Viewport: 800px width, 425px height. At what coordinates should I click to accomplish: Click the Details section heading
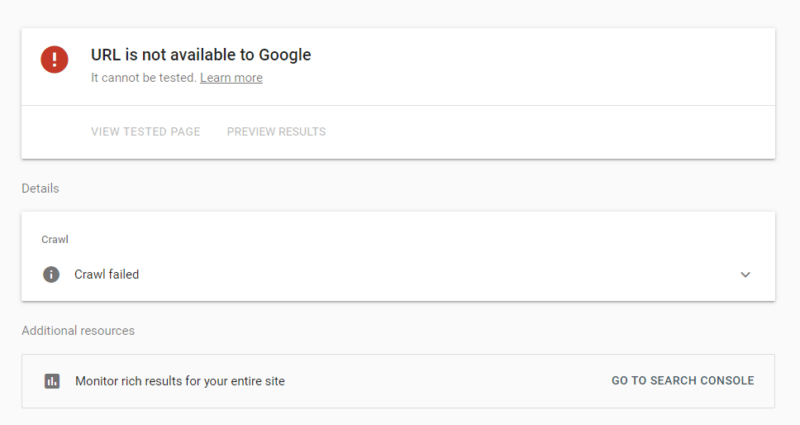tap(40, 188)
